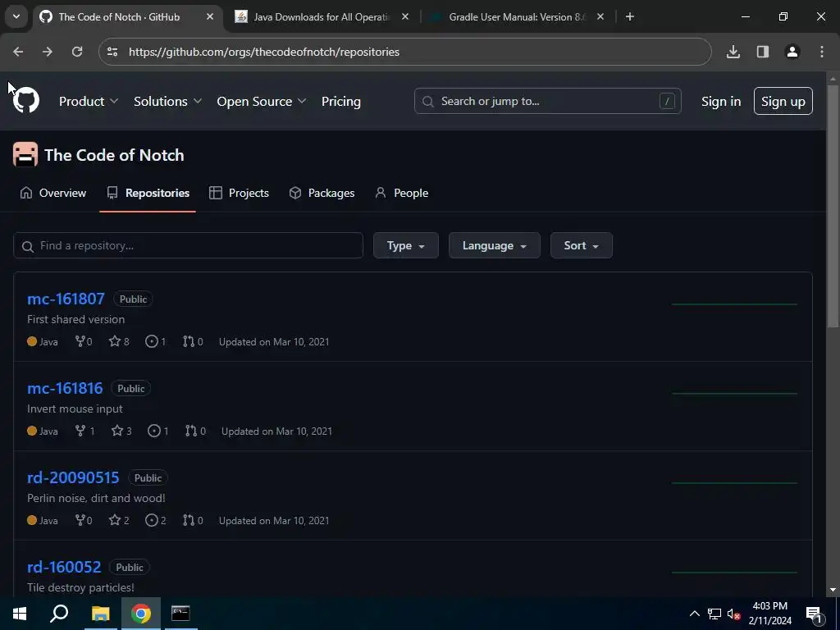This screenshot has width=840, height=630.
Task: Open the Language filter dropdown
Action: click(495, 245)
